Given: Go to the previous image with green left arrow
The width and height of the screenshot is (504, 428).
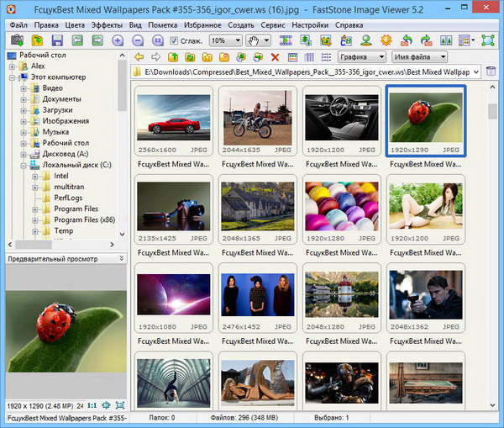Looking at the screenshot, I should coord(77,40).
